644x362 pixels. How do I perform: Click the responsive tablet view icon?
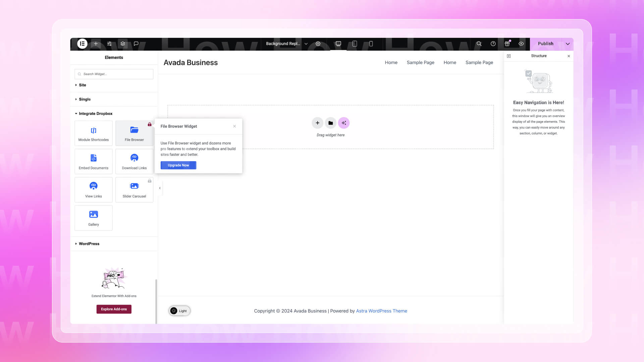coord(355,43)
